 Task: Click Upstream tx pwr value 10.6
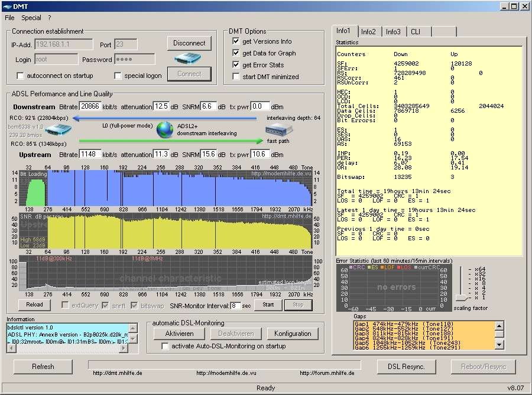coord(260,155)
